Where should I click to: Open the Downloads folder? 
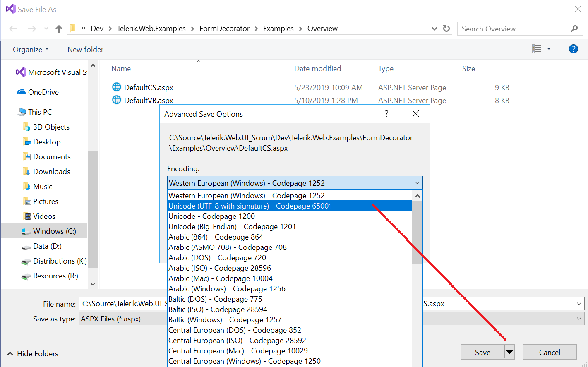click(46, 172)
